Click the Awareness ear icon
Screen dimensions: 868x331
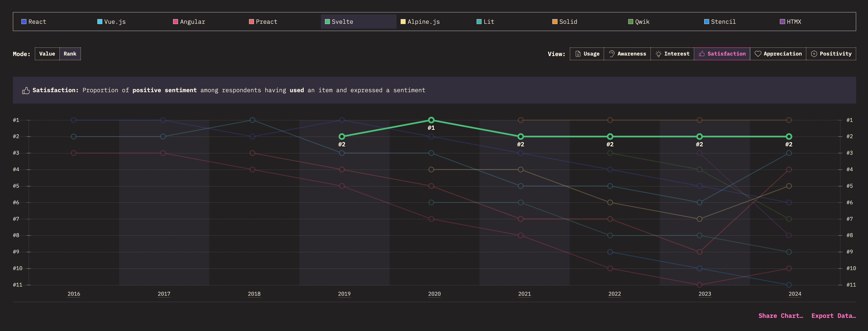(x=612, y=54)
